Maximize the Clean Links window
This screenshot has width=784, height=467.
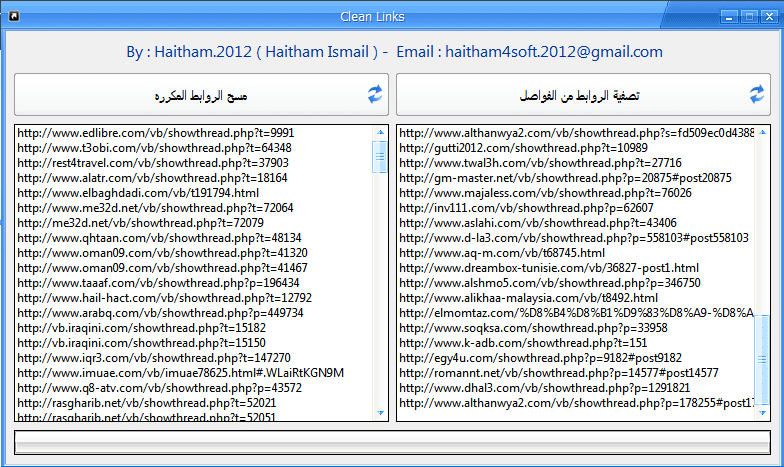[749, 17]
